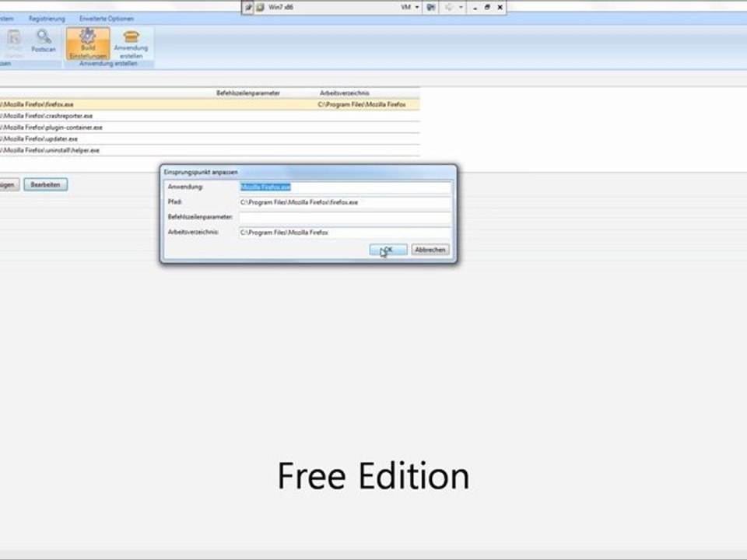Minimize the VM toolbar window
Image resolution: width=747 pixels, height=560 pixels.
[x=475, y=7]
